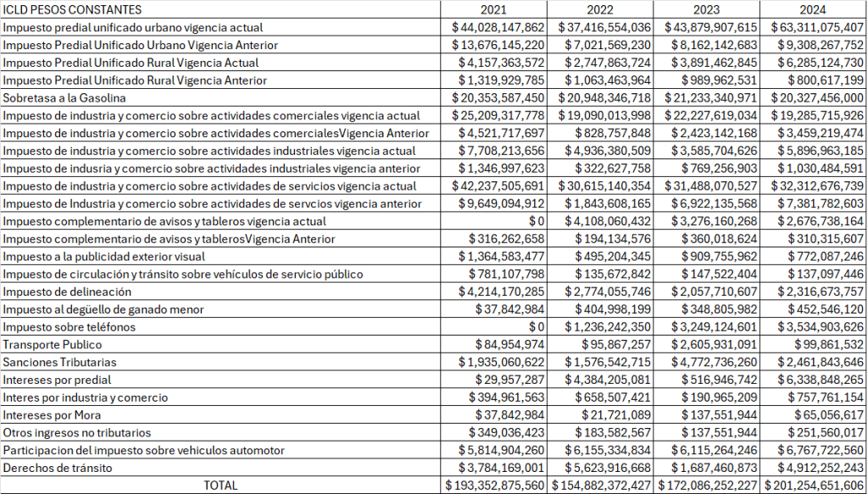
Task: Click cell value $20,948,346,718
Action: coord(604,98)
